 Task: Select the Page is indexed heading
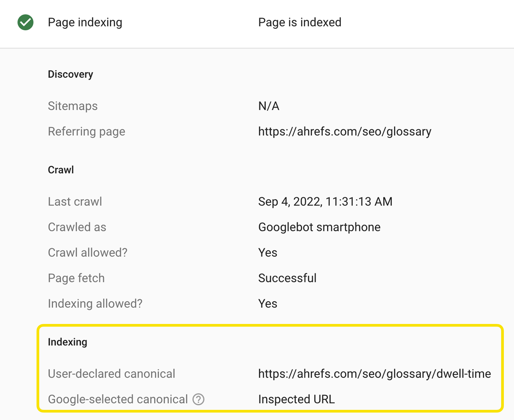pos(300,22)
